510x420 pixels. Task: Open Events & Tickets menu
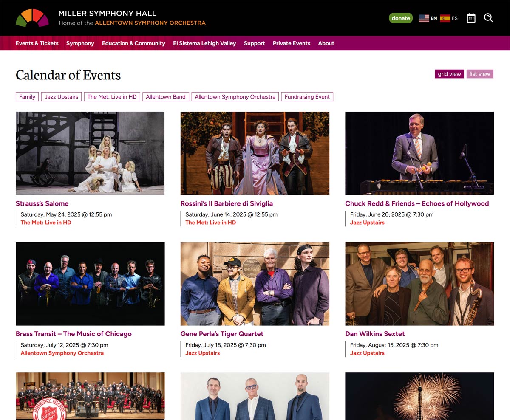click(x=37, y=43)
